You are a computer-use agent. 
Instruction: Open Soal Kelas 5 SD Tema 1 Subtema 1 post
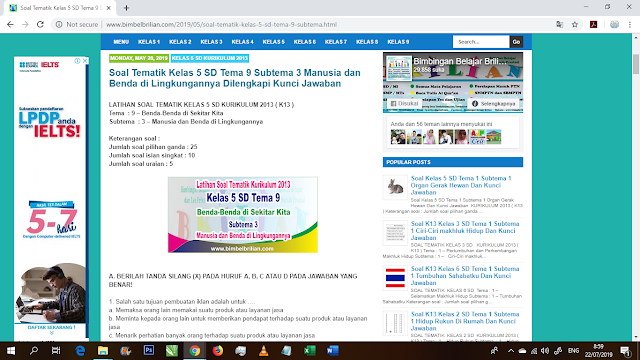[461, 185]
